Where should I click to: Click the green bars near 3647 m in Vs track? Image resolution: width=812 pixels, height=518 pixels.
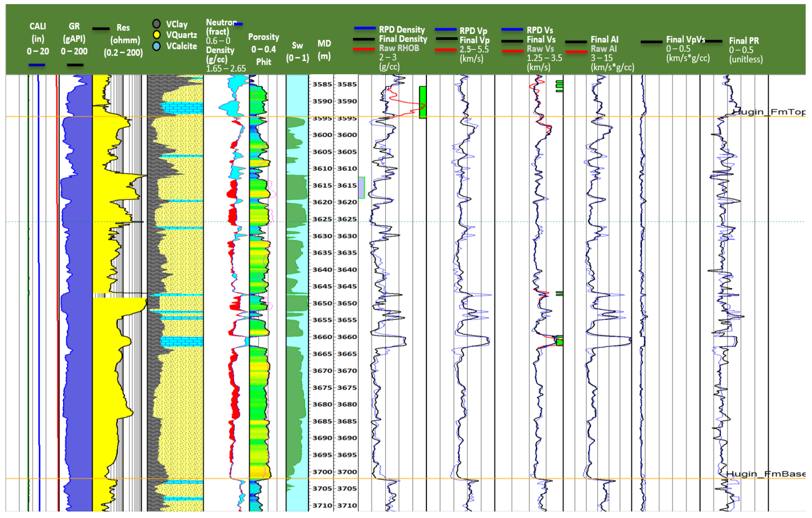coord(559,294)
